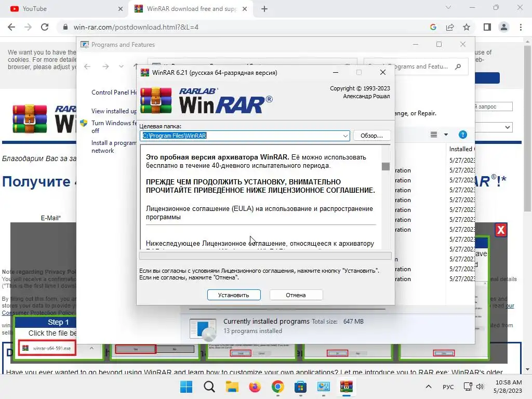Open the Chrome three-dot menu
532x399 pixels.
[x=521, y=27]
